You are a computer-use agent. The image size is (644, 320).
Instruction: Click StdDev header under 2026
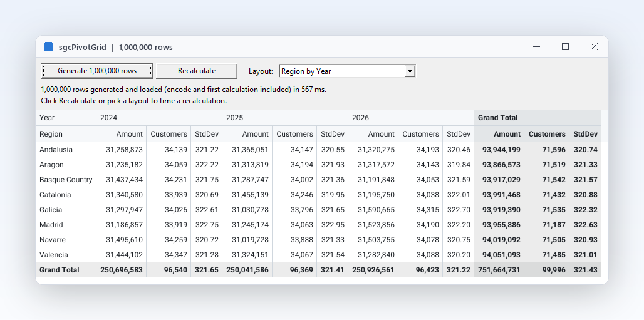click(459, 134)
